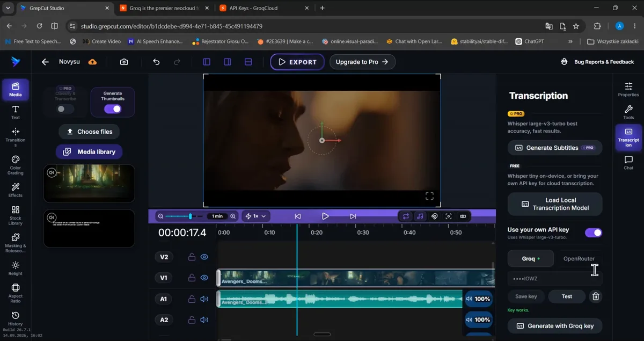Screen dimensions: 644x341
Task: Toggle the Classify & Transcribe switch
Action: point(65,109)
